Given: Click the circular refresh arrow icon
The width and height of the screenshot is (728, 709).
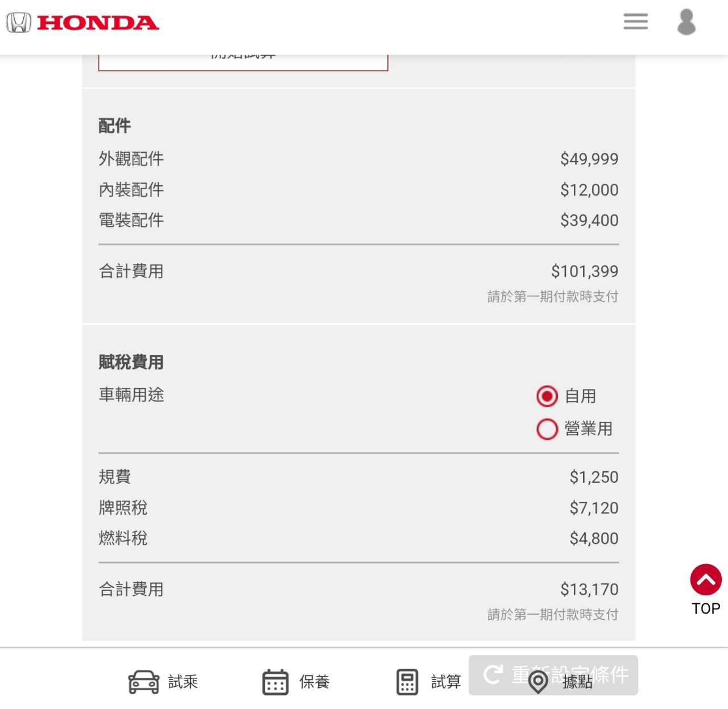Looking at the screenshot, I should [x=493, y=674].
